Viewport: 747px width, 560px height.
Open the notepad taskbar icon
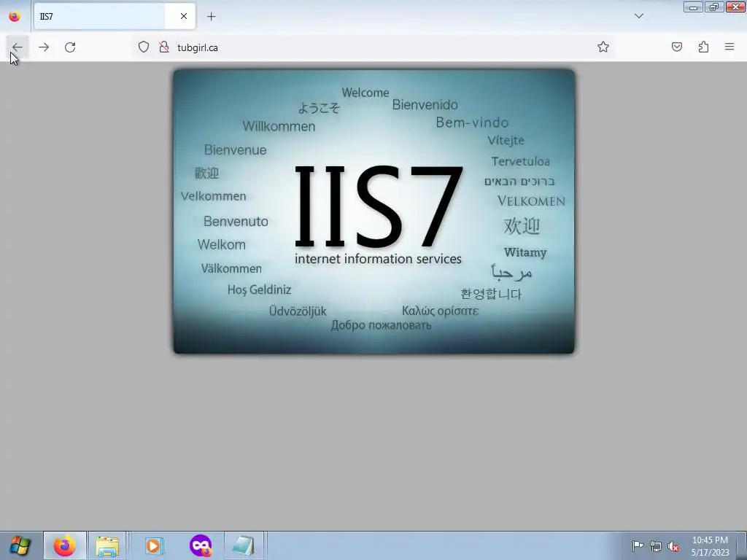click(244, 545)
